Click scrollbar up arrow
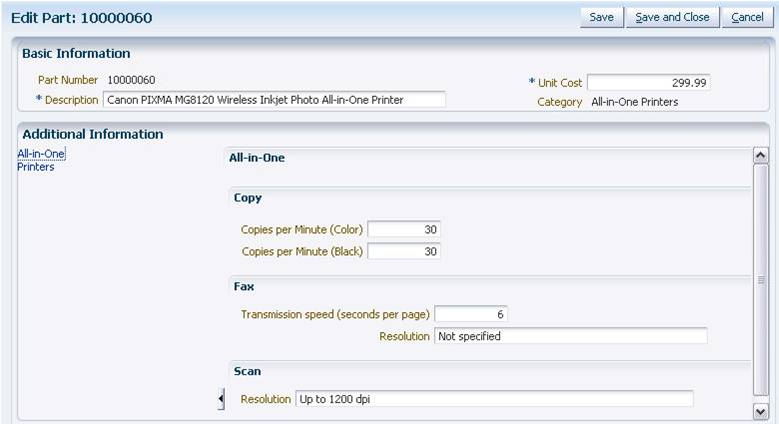 point(761,156)
